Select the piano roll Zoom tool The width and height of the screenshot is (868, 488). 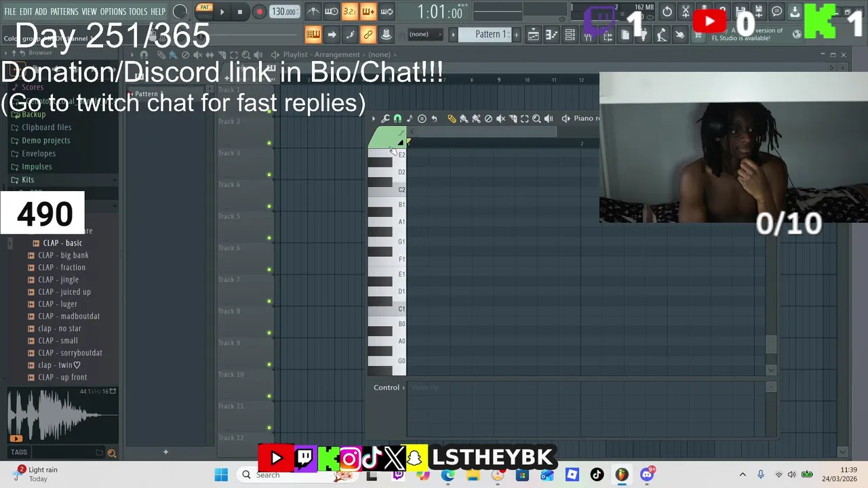point(536,119)
